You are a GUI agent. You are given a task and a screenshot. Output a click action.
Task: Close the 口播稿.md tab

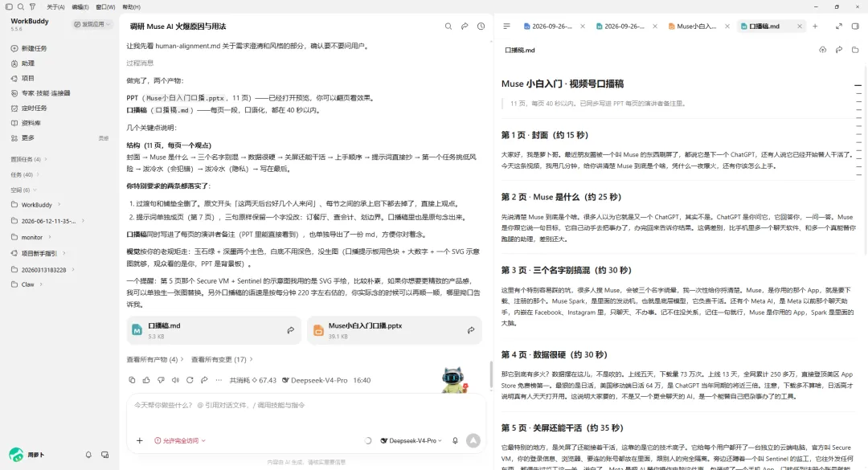[x=800, y=26]
